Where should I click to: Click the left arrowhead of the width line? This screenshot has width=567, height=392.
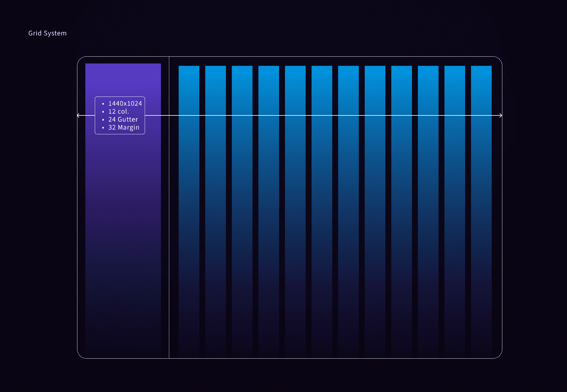click(x=78, y=115)
